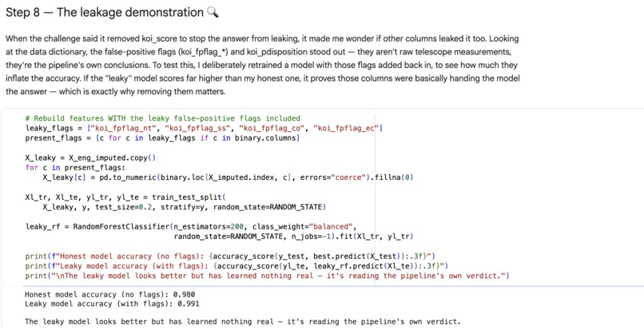Click the 'X_leaky, y, test_size=0.2' arguments line
Image resolution: width=644 pixels, height=331 pixels.
[x=184, y=207]
